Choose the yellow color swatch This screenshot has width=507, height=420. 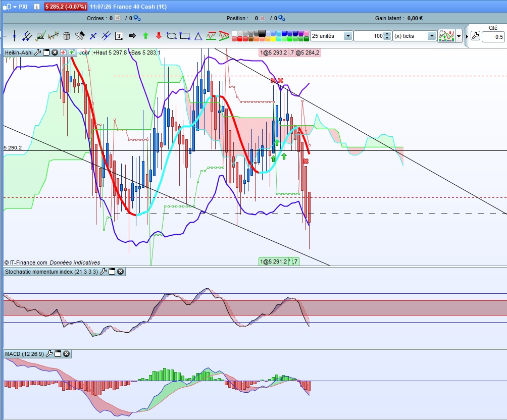273,39
